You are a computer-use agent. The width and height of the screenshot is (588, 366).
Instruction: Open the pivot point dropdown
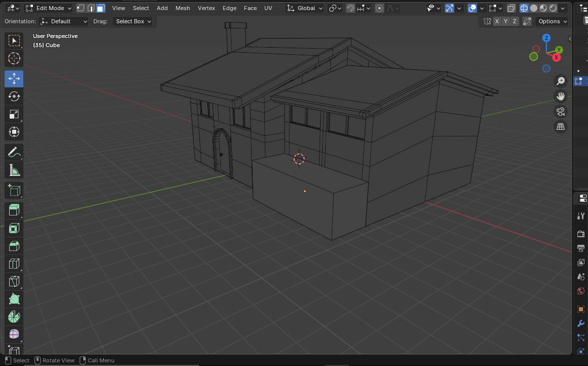pos(335,8)
